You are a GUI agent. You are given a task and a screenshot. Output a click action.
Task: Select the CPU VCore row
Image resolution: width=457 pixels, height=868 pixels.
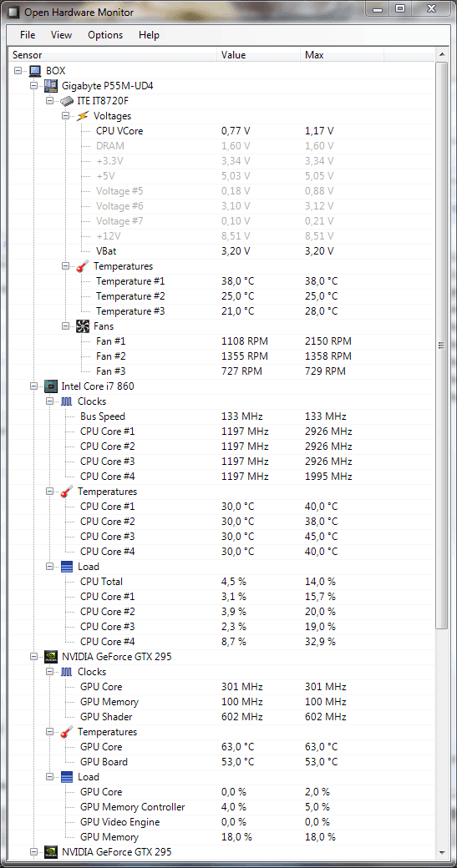(x=222, y=131)
